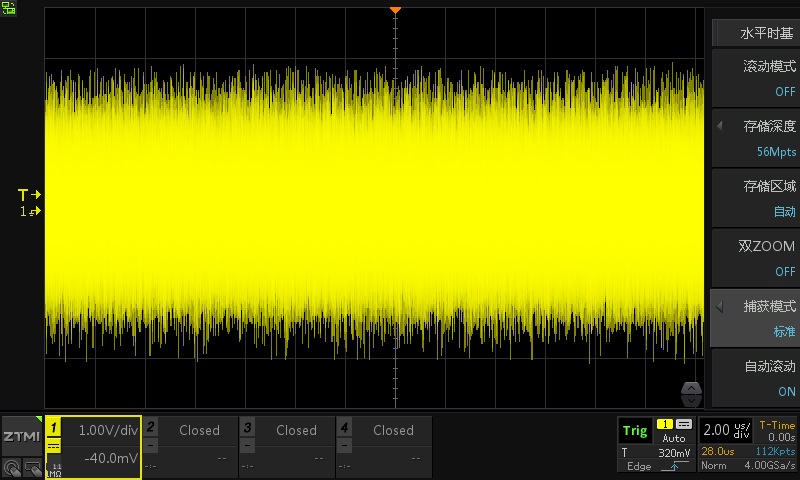Click the orange trigger position marker at top
This screenshot has width=800, height=480.
(x=395, y=10)
